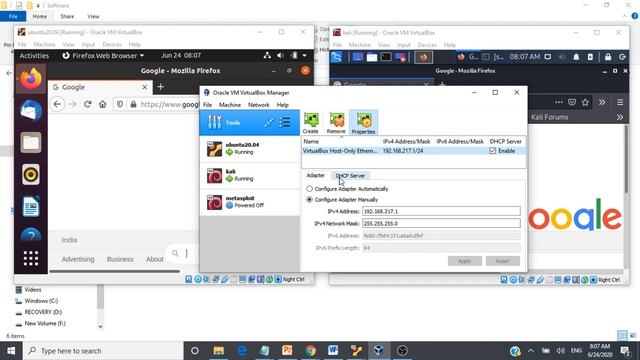
Task: Open the terminal icon in Kali panel
Action: click(386, 57)
